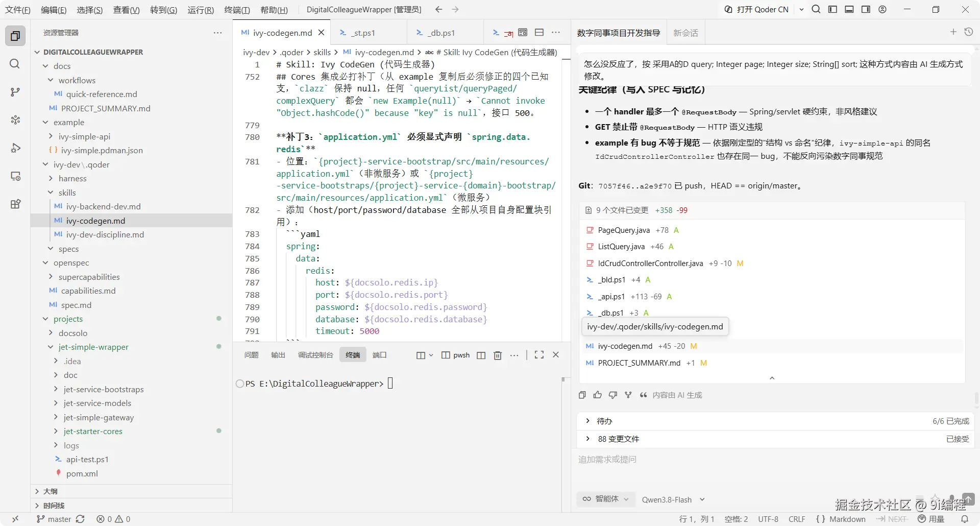The image size is (980, 526).
Task: Click the explorer panel's more actions ellipsis
Action: tap(217, 33)
